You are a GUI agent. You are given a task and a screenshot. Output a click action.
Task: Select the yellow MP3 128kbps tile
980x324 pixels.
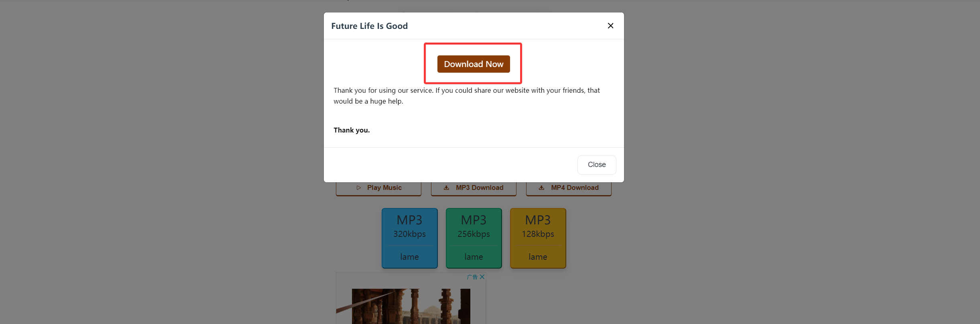pos(538,228)
